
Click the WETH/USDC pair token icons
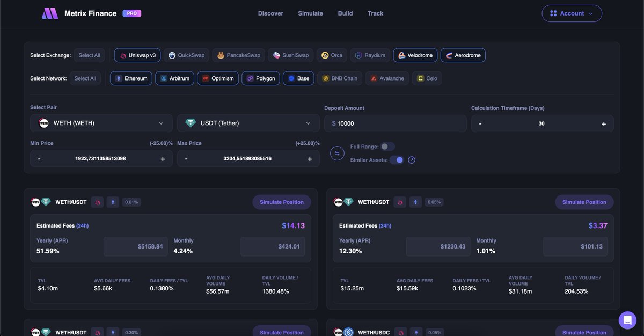coord(343,332)
